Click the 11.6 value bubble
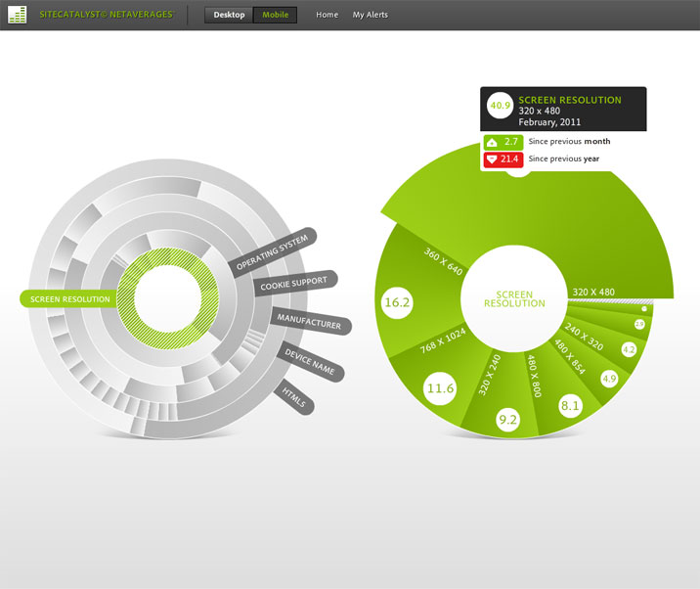This screenshot has width=700, height=589. tap(440, 388)
